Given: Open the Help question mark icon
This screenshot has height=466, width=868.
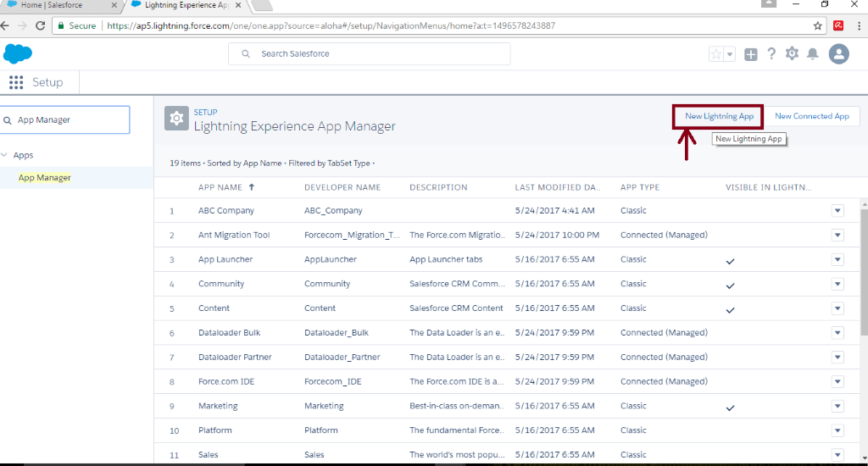Looking at the screenshot, I should (771, 53).
